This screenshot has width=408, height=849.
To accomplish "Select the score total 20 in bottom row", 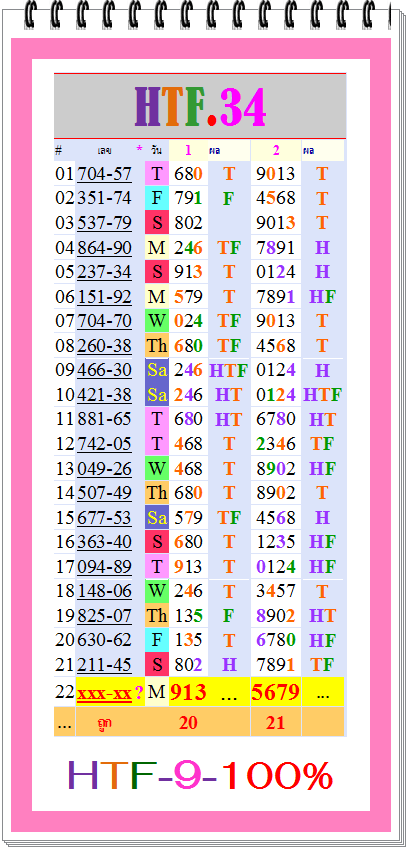I will (x=188, y=723).
